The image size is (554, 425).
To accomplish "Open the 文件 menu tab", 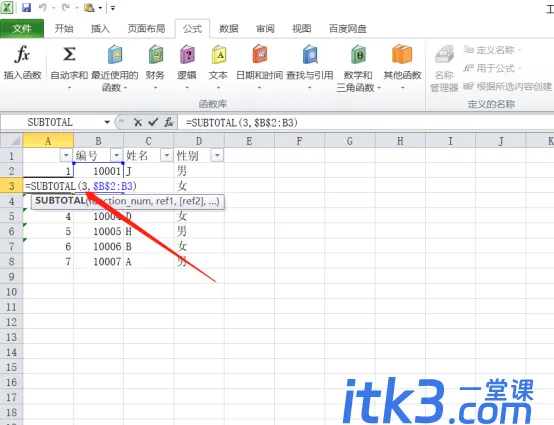I will click(22, 29).
